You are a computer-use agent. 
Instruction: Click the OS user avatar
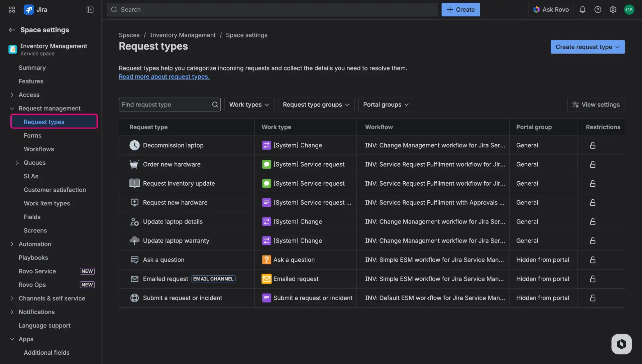point(630,9)
